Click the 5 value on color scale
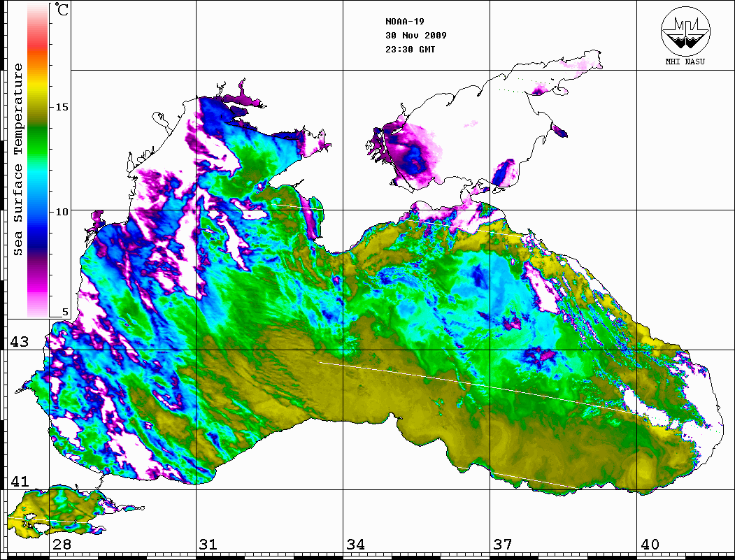This screenshot has height=560, width=735. click(65, 312)
